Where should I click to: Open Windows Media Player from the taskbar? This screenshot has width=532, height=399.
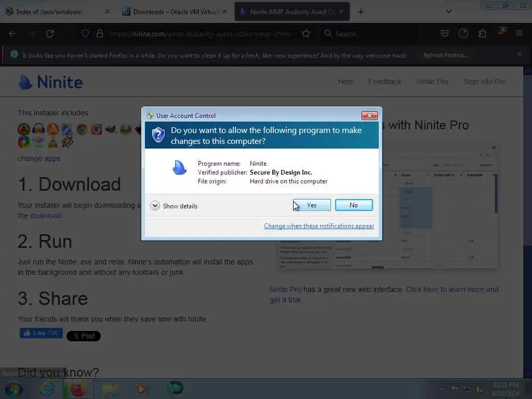point(141,389)
